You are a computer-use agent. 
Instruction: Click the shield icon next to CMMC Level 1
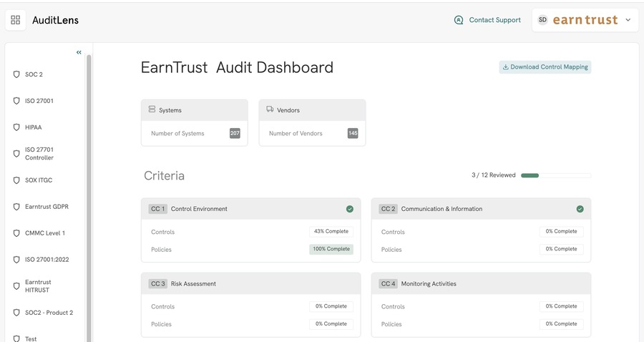pos(16,233)
